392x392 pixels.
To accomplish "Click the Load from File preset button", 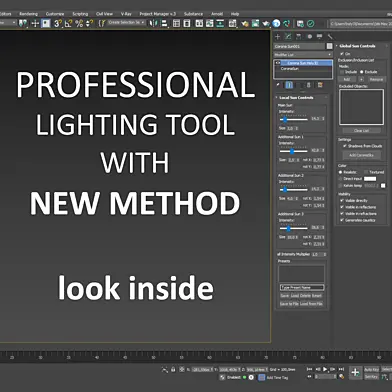I will (x=311, y=304).
